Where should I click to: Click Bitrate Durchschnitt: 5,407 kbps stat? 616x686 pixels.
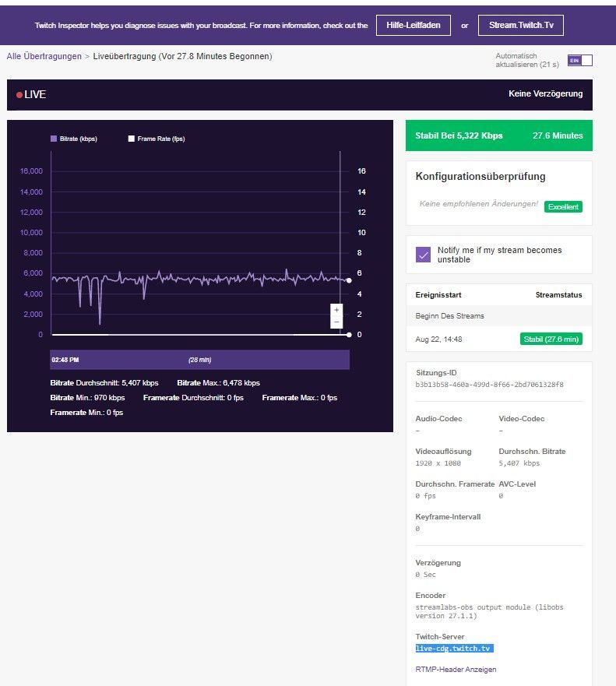[x=104, y=383]
